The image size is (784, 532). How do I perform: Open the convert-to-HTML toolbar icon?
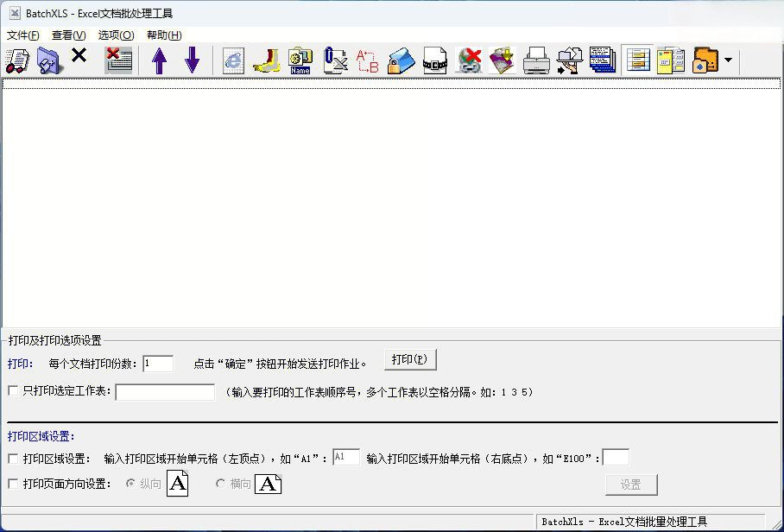[232, 60]
